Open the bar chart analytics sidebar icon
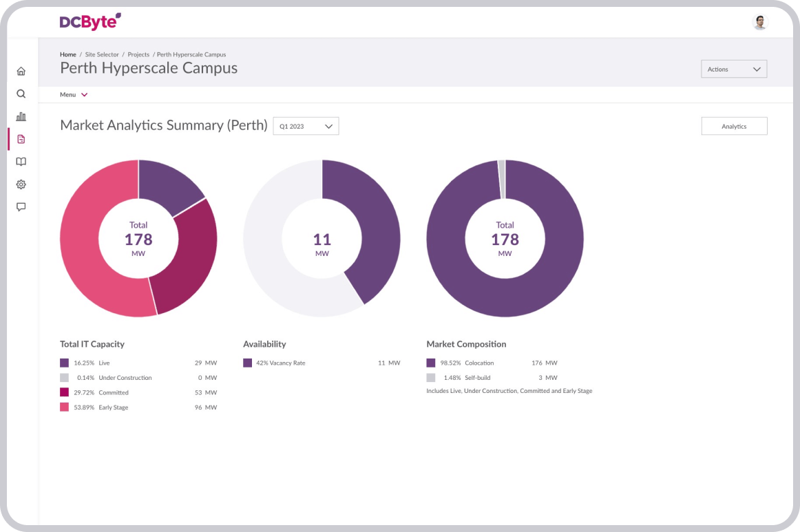 tap(21, 116)
